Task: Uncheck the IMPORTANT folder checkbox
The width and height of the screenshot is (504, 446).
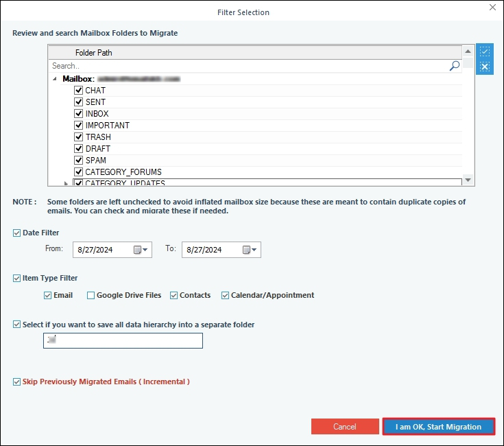Action: point(78,125)
